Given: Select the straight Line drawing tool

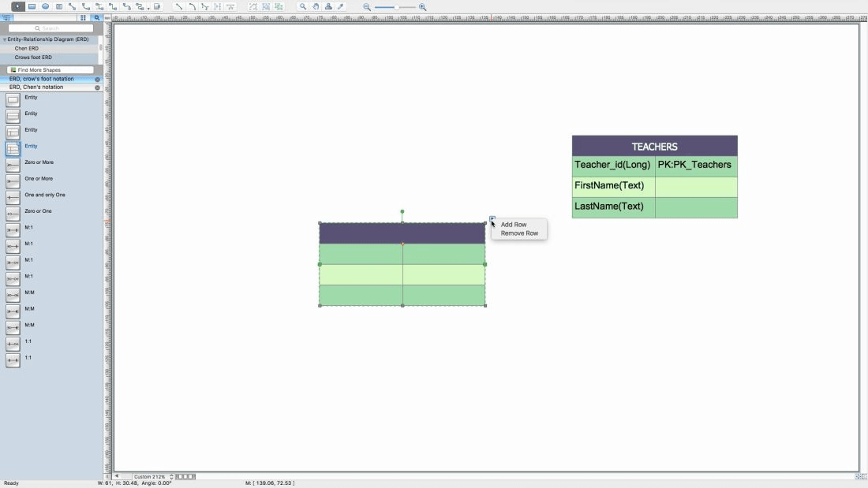Looking at the screenshot, I should [179, 6].
